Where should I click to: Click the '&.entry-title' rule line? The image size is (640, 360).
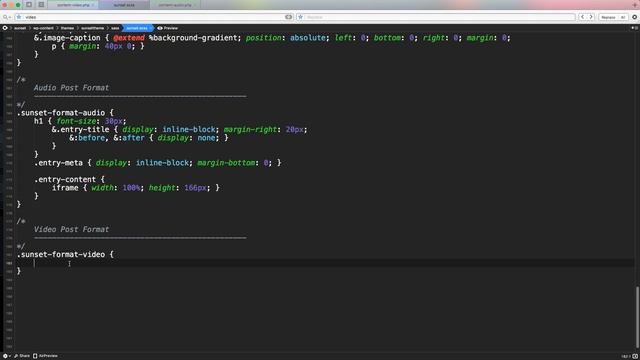point(179,129)
